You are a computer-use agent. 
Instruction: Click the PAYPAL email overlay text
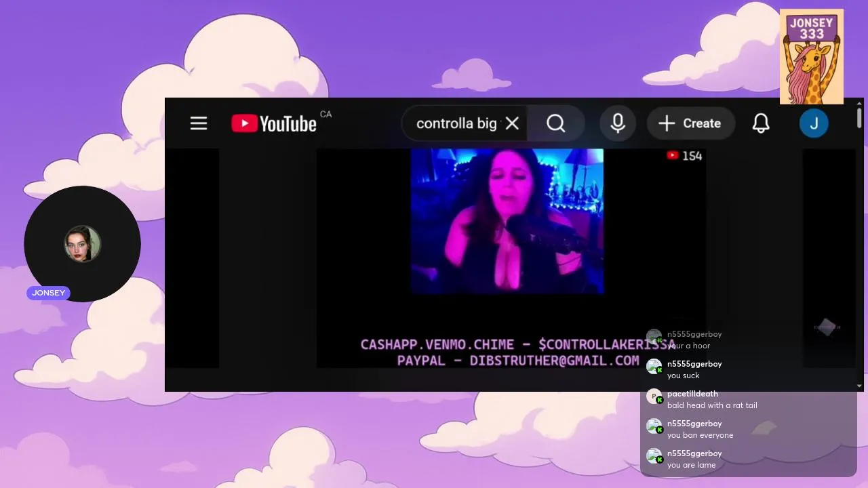518,361
